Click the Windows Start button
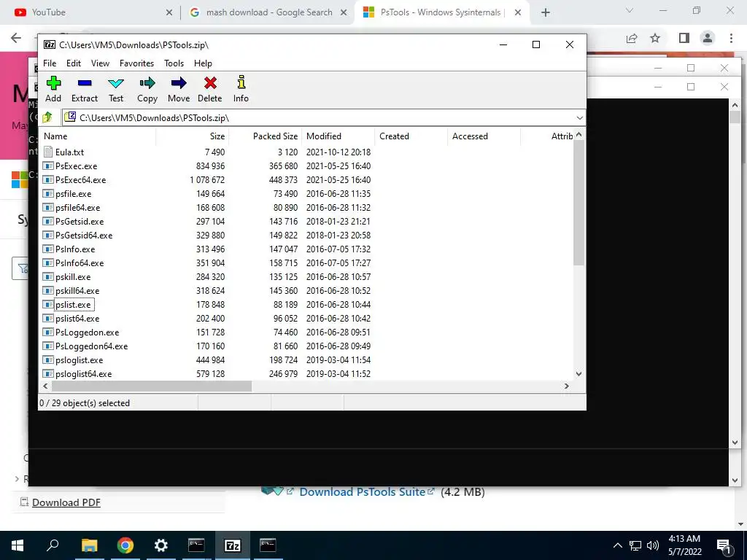This screenshot has width=747, height=560. pyautogui.click(x=18, y=545)
